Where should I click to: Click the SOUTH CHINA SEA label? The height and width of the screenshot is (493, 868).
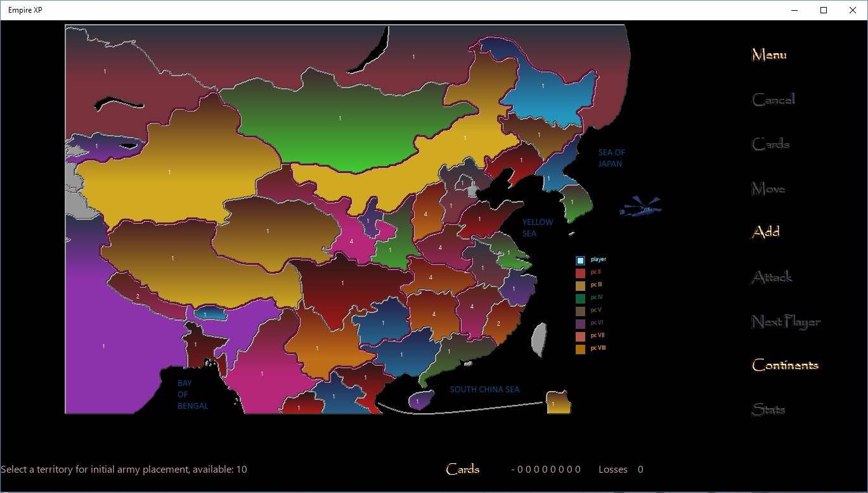click(x=484, y=390)
